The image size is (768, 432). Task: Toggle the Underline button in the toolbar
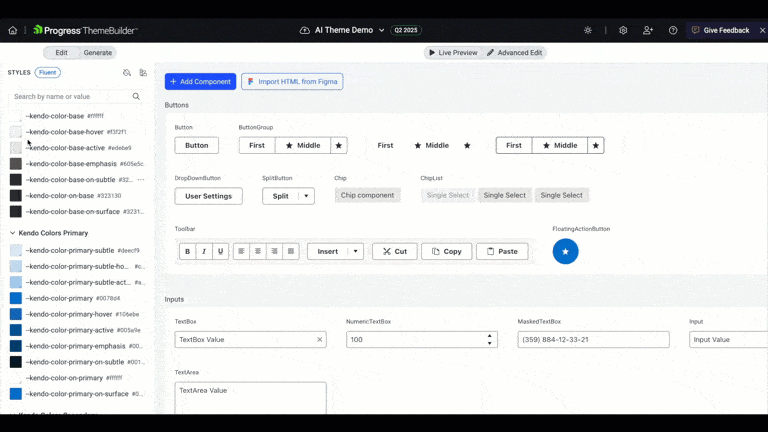click(x=221, y=251)
